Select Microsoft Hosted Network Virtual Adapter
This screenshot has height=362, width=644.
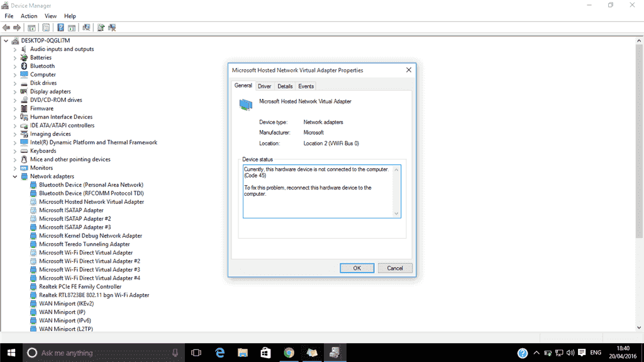(92, 202)
